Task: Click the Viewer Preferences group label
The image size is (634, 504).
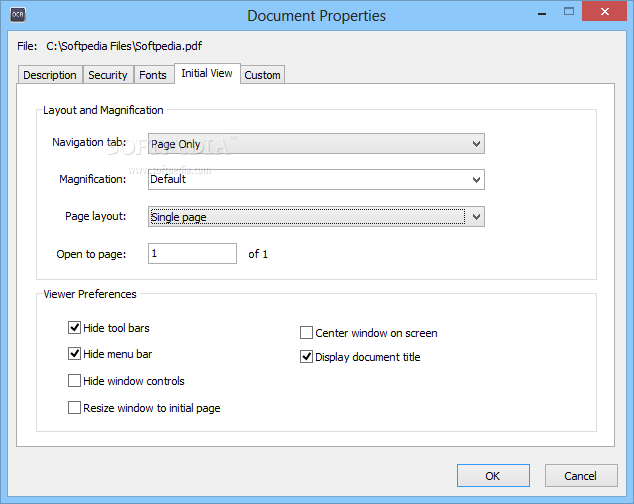Action: (x=90, y=294)
